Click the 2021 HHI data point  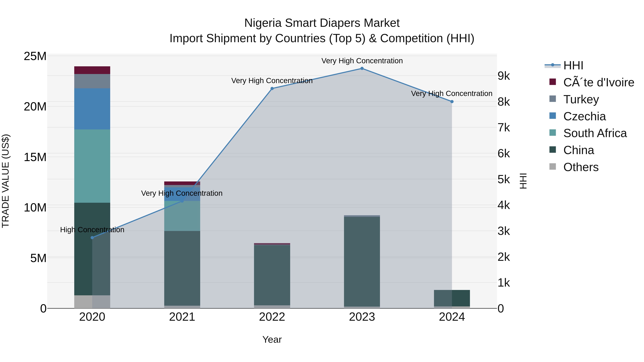coord(182,201)
